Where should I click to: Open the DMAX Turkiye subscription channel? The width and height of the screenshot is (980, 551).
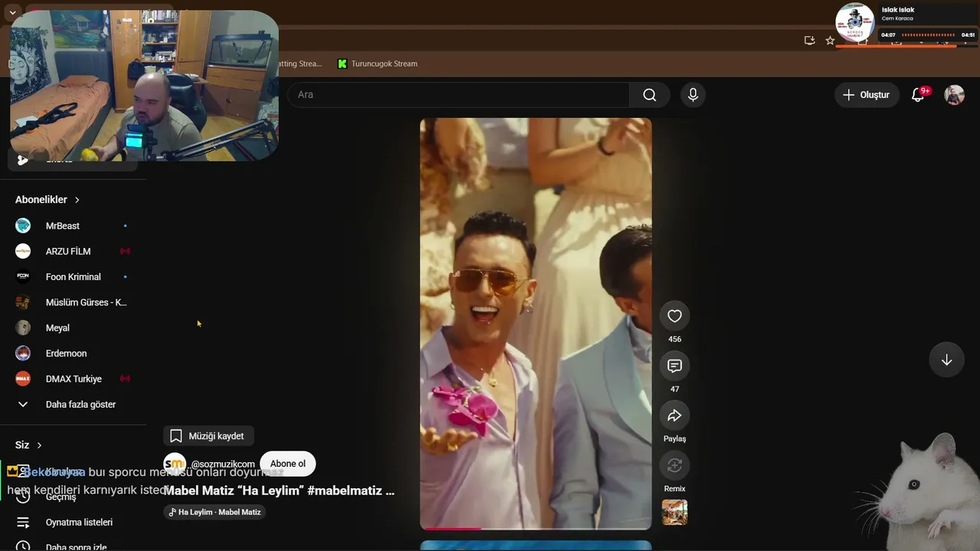(73, 379)
